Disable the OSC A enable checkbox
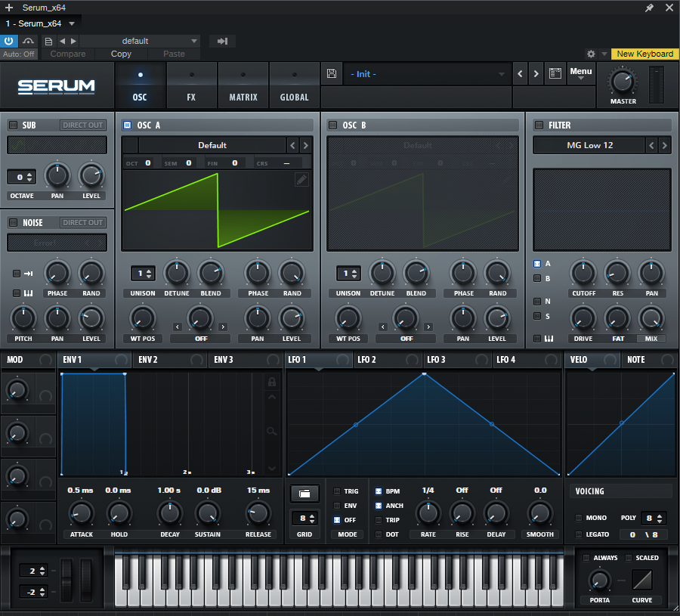 pyautogui.click(x=127, y=125)
